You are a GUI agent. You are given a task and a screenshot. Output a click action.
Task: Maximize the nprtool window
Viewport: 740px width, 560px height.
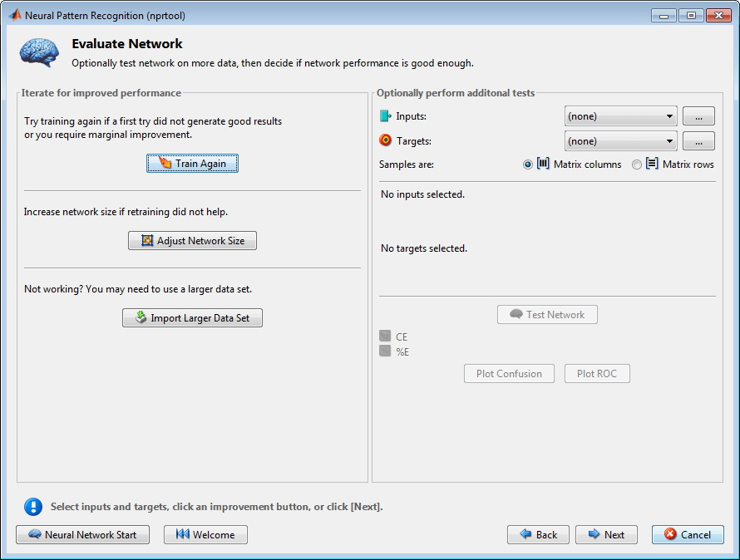tap(691, 16)
